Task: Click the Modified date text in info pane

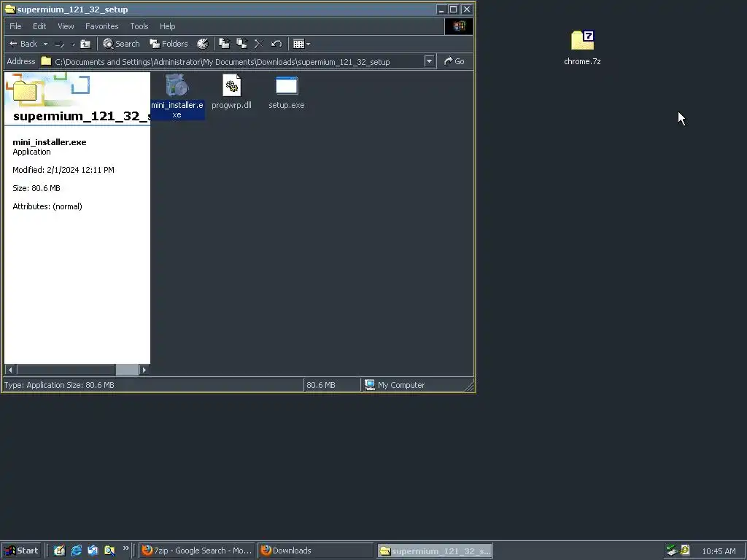Action: coord(63,170)
